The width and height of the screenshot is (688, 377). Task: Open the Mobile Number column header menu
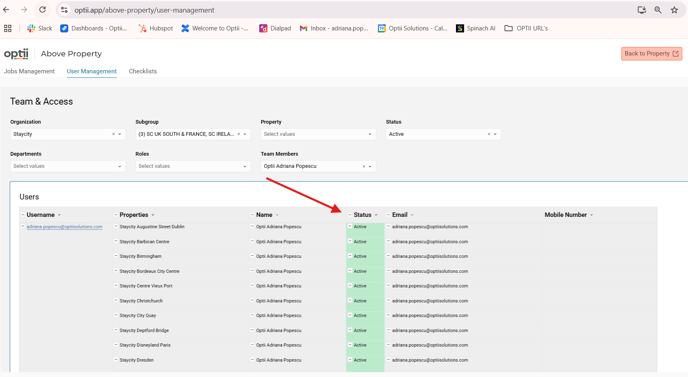(x=591, y=215)
